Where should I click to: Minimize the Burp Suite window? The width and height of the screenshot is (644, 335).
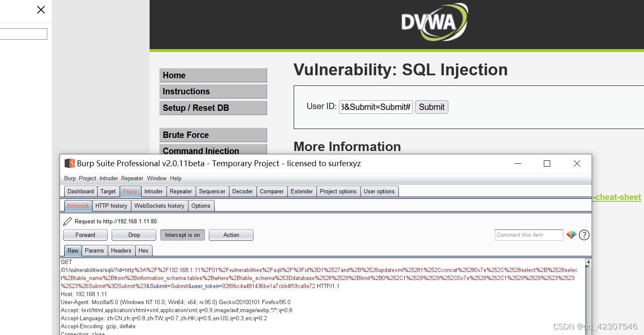518,163
